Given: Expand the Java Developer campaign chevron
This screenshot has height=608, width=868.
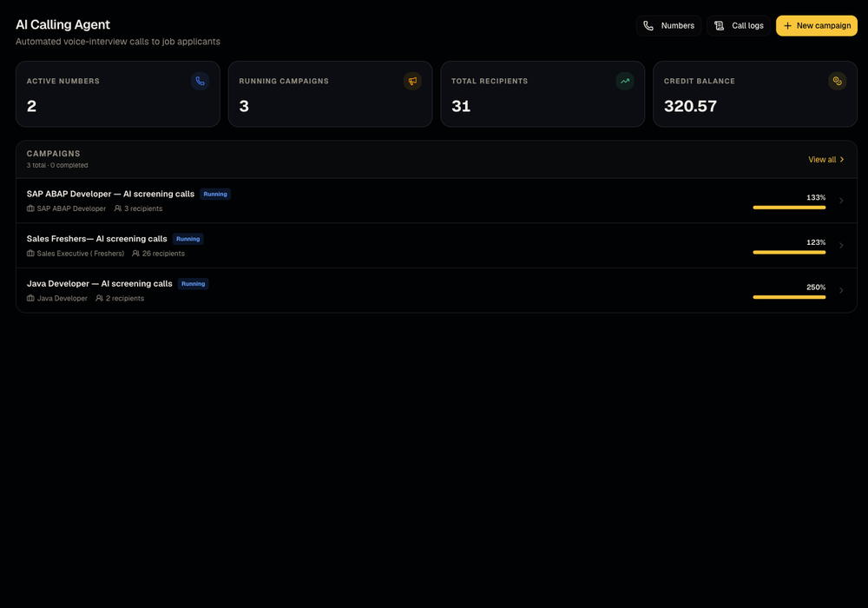Looking at the screenshot, I should [841, 290].
